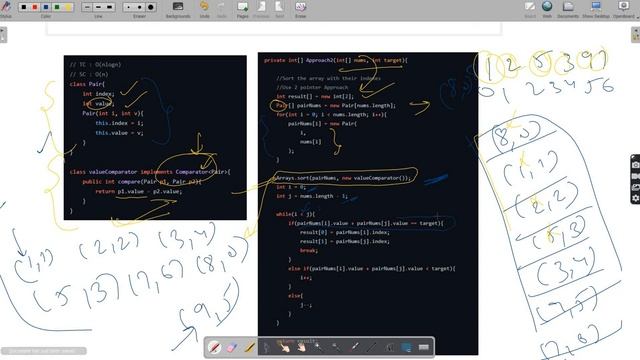
Task: Select the Write text tool
Action: pos(389,347)
